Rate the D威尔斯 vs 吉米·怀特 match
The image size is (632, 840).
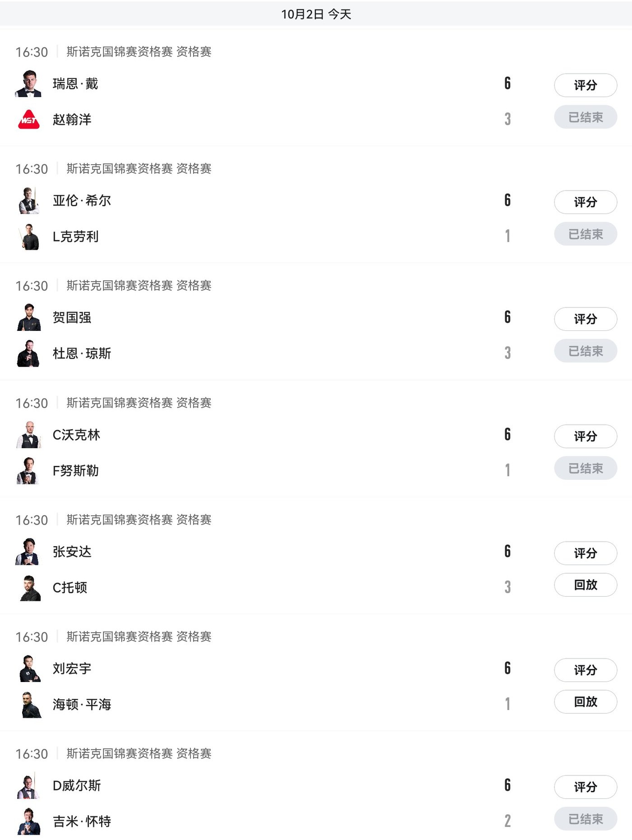[585, 787]
